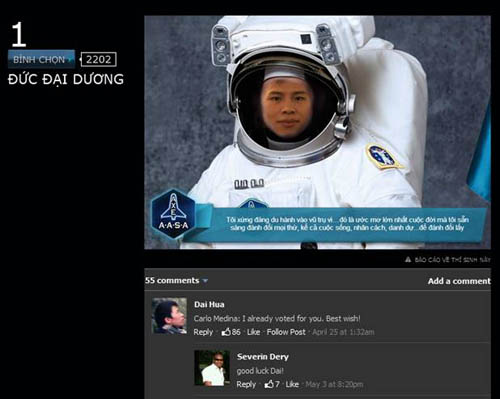Click the astronaut contest photo
Viewport: 500px width, 399px height.
(317, 132)
